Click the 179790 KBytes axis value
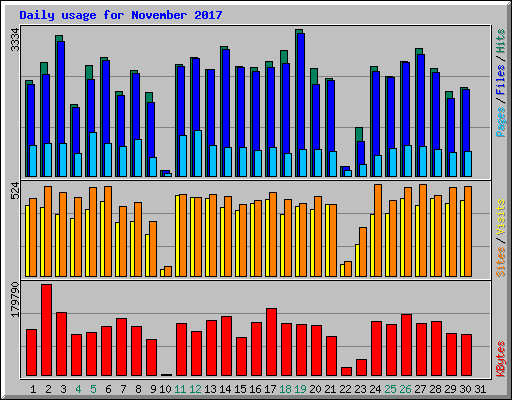Image resolution: width=512 pixels, height=400 pixels. (15, 299)
